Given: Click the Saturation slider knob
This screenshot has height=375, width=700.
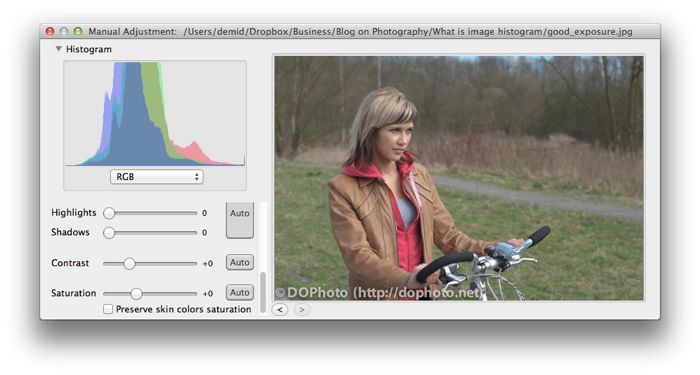Looking at the screenshot, I should [136, 293].
